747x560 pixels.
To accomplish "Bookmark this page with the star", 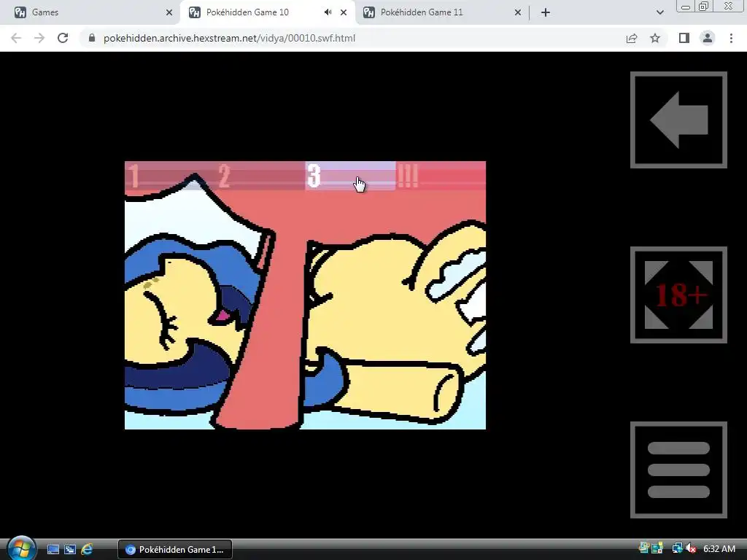I will 655,38.
